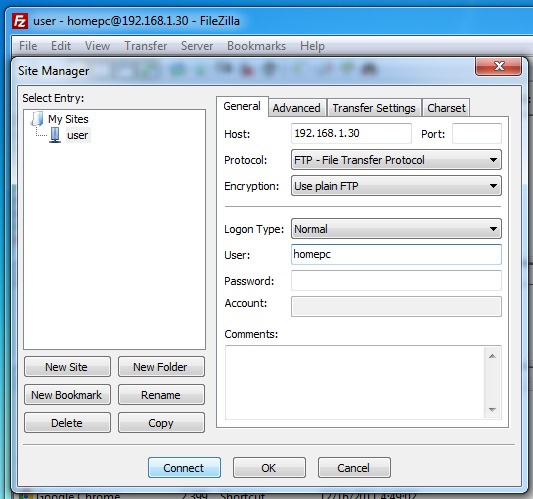The height and width of the screenshot is (499, 533).
Task: Click the Delete button
Action: (67, 423)
